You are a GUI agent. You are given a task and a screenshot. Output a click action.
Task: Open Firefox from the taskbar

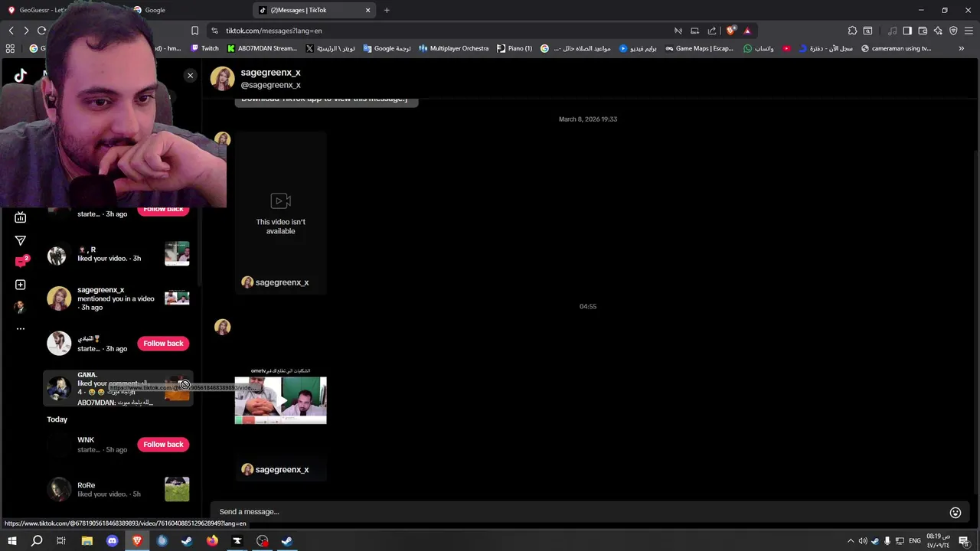(212, 541)
